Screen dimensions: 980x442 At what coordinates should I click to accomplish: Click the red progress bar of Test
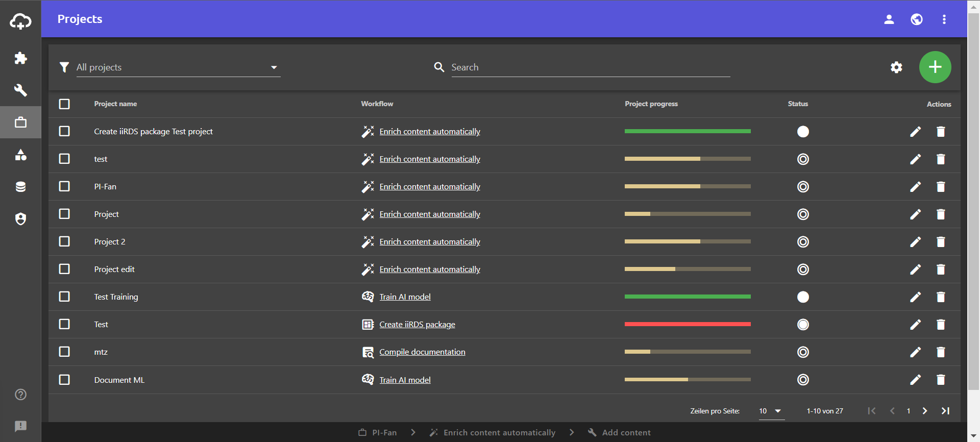pyautogui.click(x=688, y=324)
